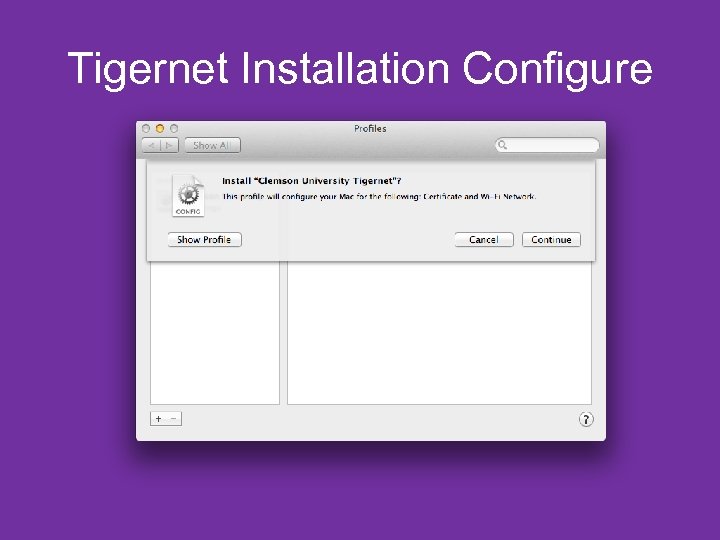
Task: Click the Install Clemson University Tigernet heading
Action: pyautogui.click(x=312, y=181)
